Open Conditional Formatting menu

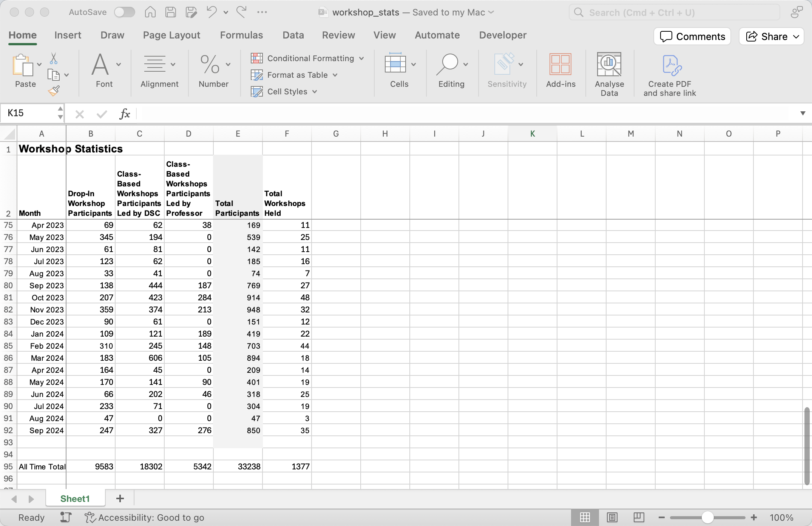click(x=308, y=58)
